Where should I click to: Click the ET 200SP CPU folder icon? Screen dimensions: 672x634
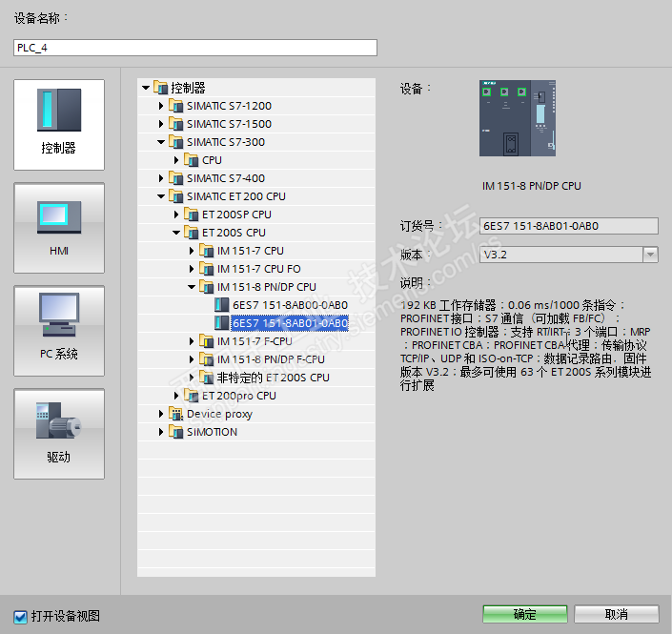coord(192,215)
